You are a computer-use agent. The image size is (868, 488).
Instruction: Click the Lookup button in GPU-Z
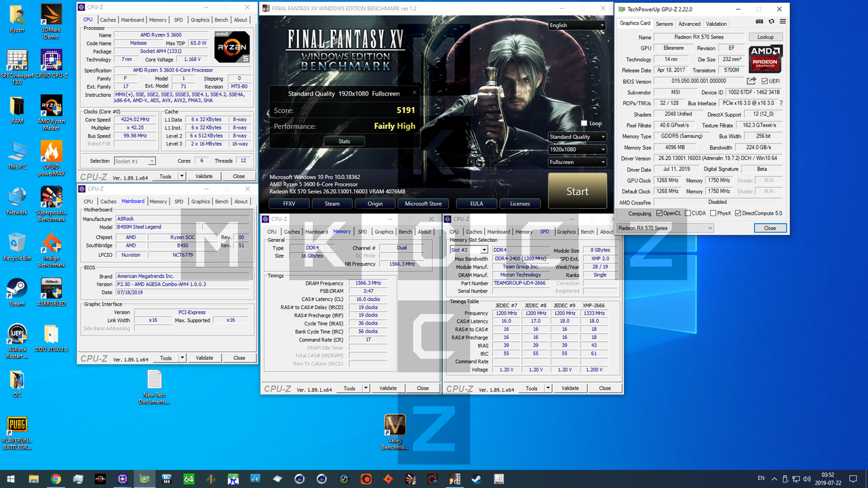coord(766,37)
